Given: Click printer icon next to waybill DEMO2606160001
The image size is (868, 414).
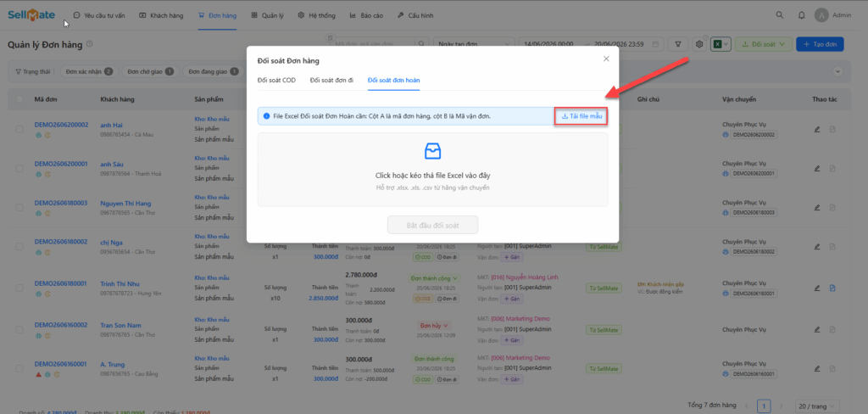Looking at the screenshot, I should (x=726, y=373).
